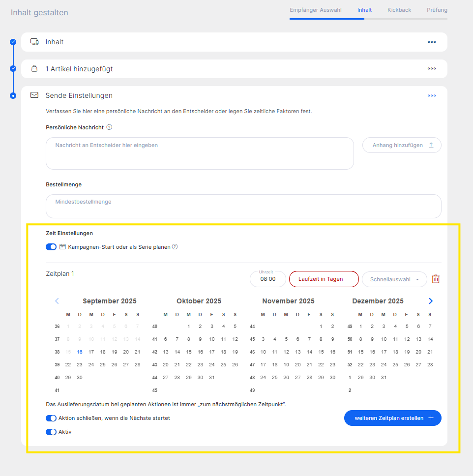
Task: Open the Schnellauswahl dropdown
Action: click(394, 279)
